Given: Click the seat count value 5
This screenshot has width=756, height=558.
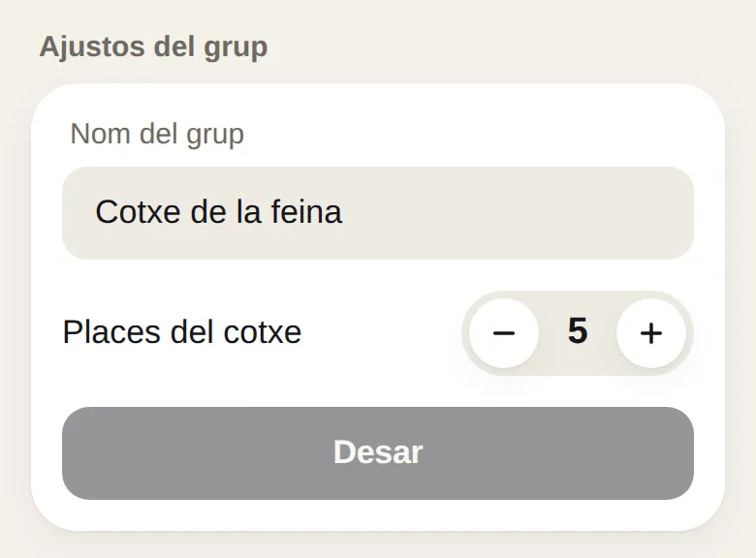Looking at the screenshot, I should pyautogui.click(x=578, y=331).
